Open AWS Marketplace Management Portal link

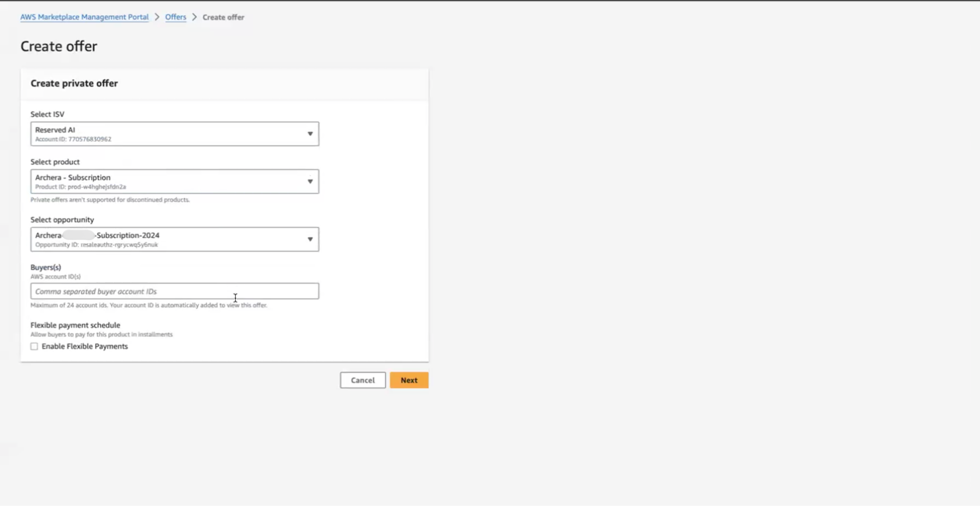point(84,17)
